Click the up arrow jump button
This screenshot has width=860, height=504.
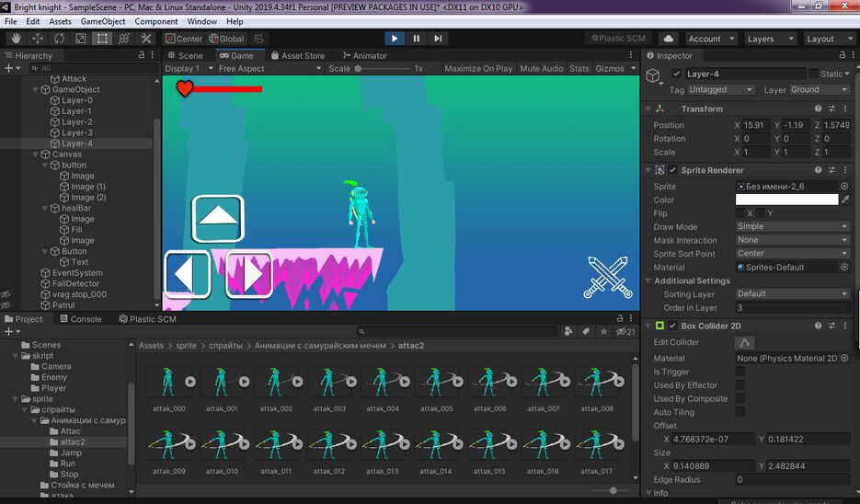(218, 218)
